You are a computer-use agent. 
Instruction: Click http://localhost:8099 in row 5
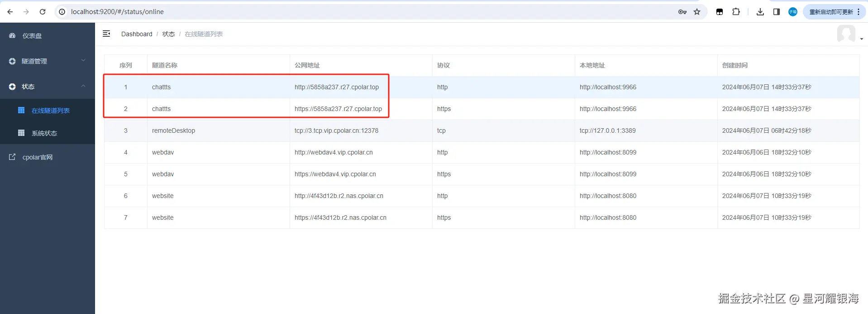[x=608, y=174]
